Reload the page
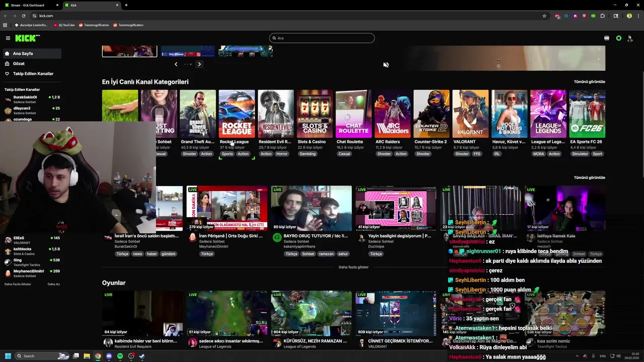 coord(23,16)
